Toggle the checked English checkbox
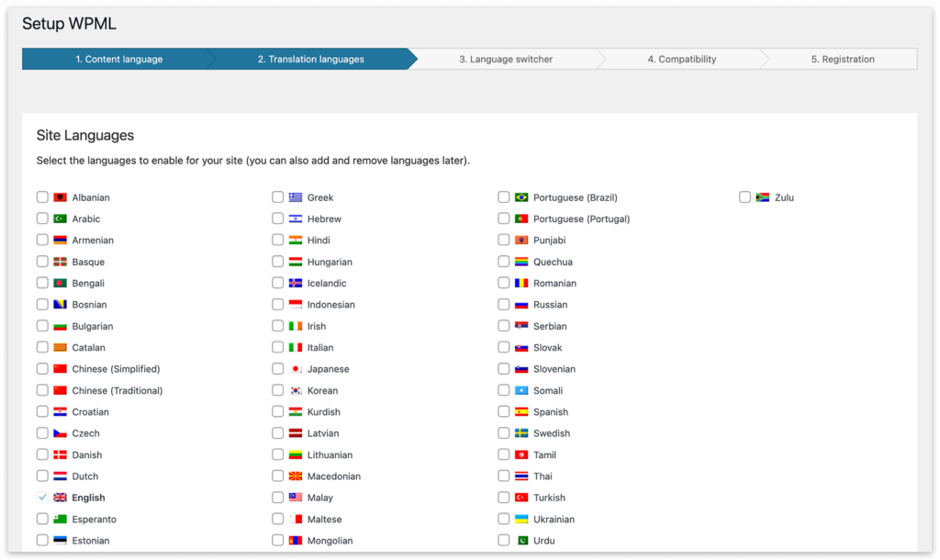Image resolution: width=940 pixels, height=560 pixels. click(x=42, y=498)
